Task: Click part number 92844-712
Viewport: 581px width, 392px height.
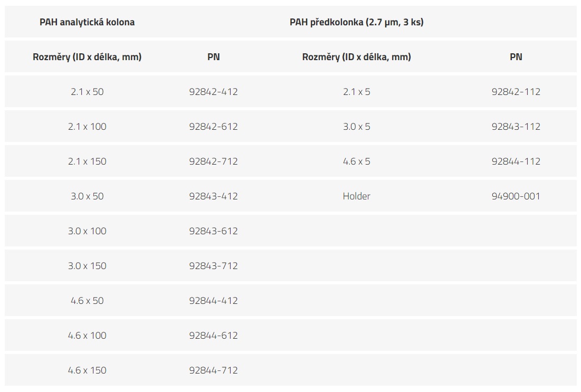Action: tap(213, 370)
